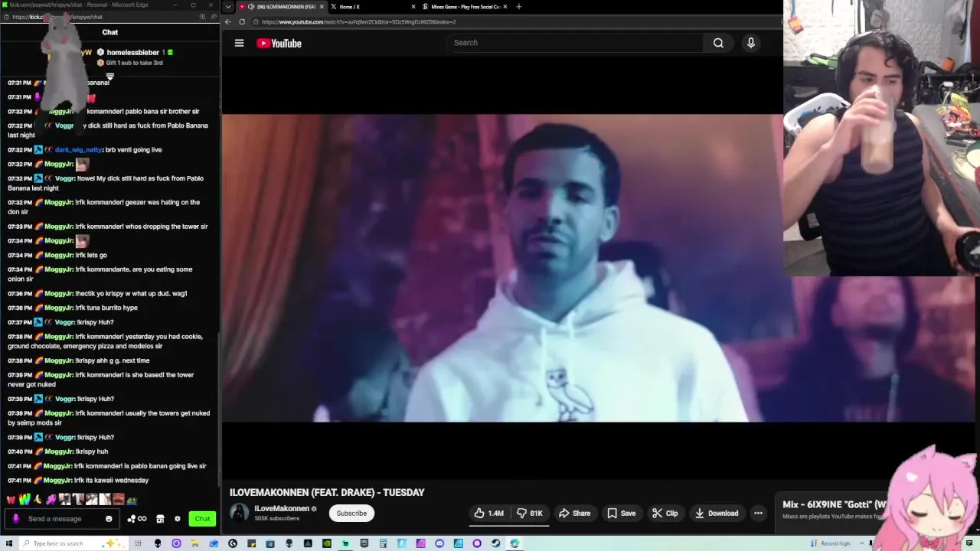This screenshot has width=980, height=551.
Task: Close the Home / X tab
Action: pos(413,7)
